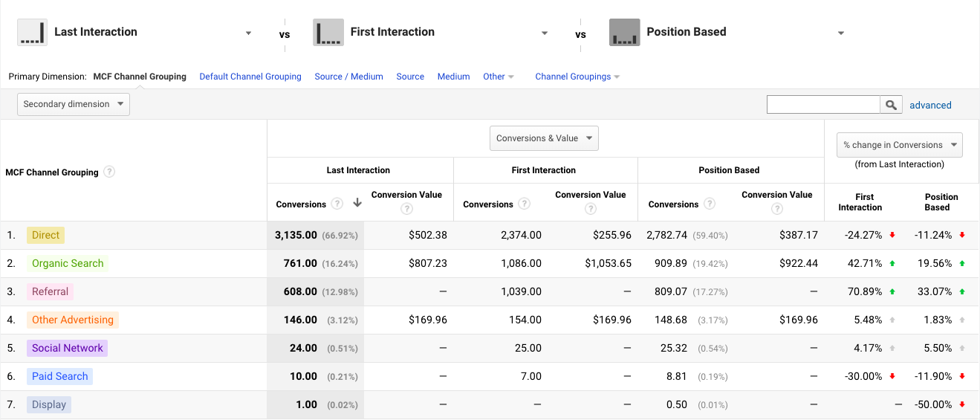Switch to Source / Medium dimension
The height and width of the screenshot is (420, 980).
(x=348, y=77)
